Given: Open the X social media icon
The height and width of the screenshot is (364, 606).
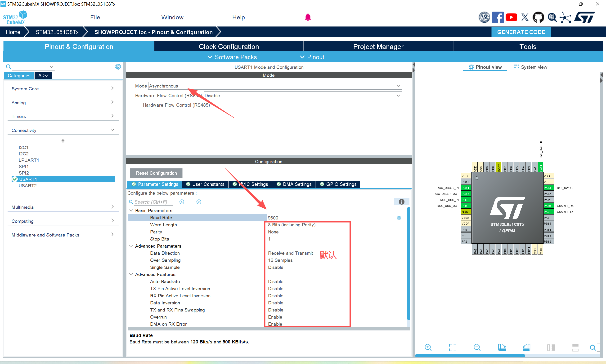Looking at the screenshot, I should click(x=525, y=18).
